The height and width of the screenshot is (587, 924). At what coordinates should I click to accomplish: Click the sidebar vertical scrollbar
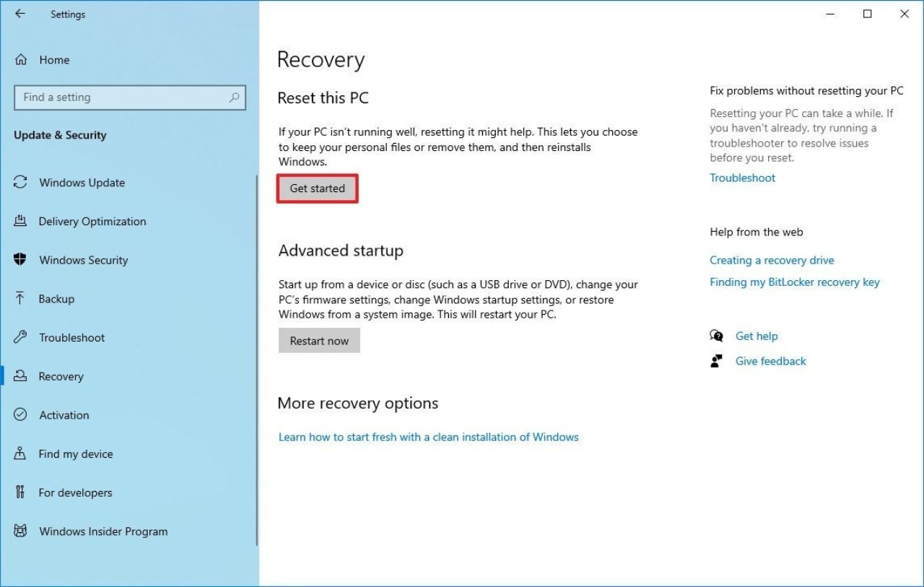[x=257, y=361]
